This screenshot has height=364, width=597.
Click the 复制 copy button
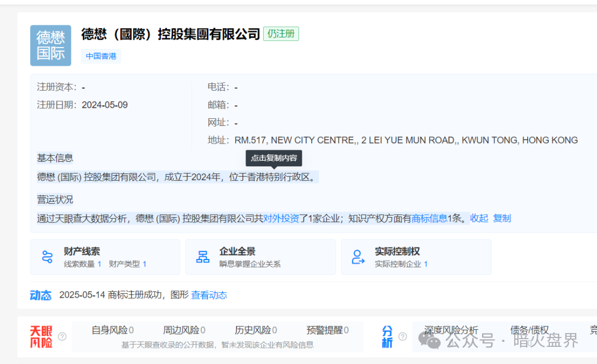point(502,218)
